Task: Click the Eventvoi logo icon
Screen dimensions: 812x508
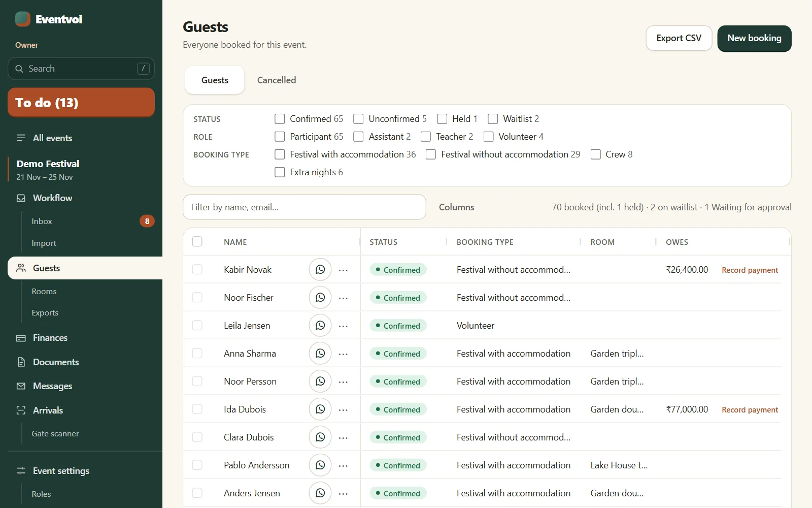Action: coord(23,19)
